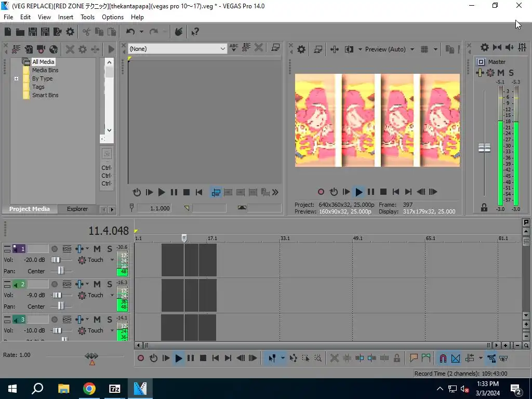Click the Master FX icon below Master label

[x=480, y=73]
